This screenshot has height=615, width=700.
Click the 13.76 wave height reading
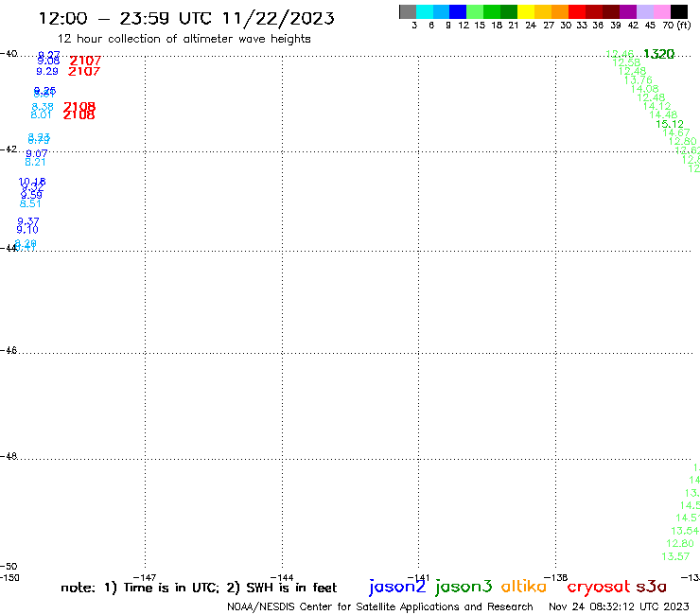[638, 80]
